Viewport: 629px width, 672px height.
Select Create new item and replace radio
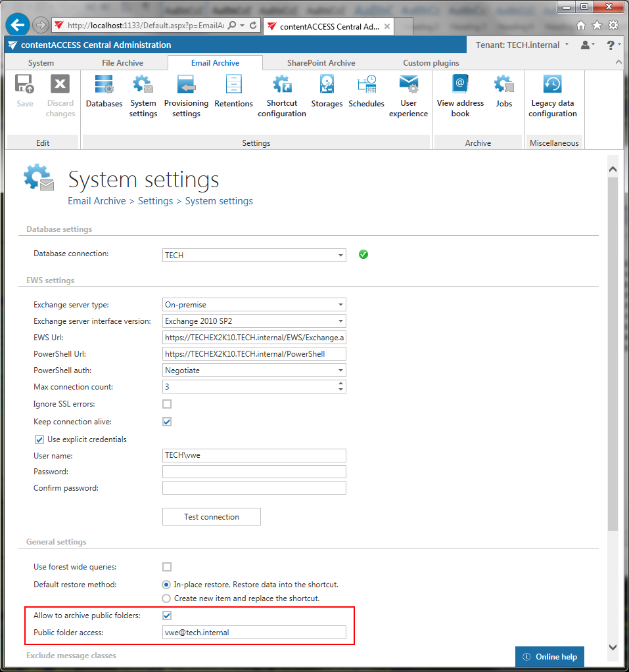coord(166,598)
